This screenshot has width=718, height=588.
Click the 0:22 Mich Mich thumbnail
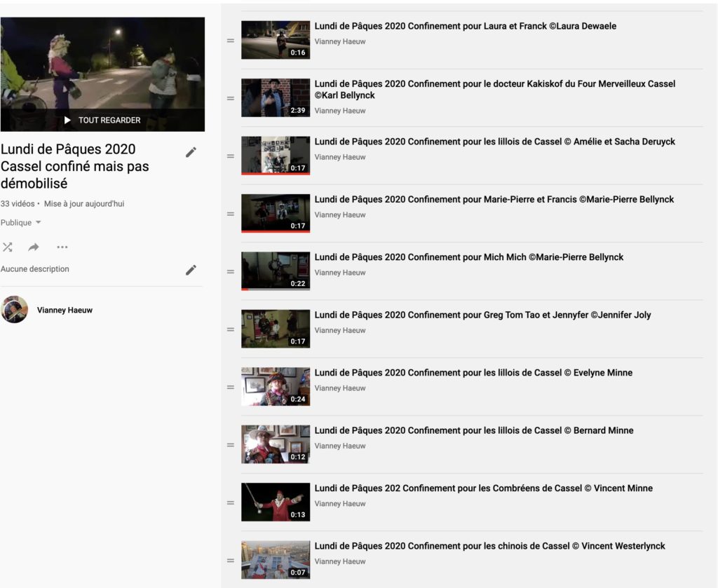[x=276, y=271]
